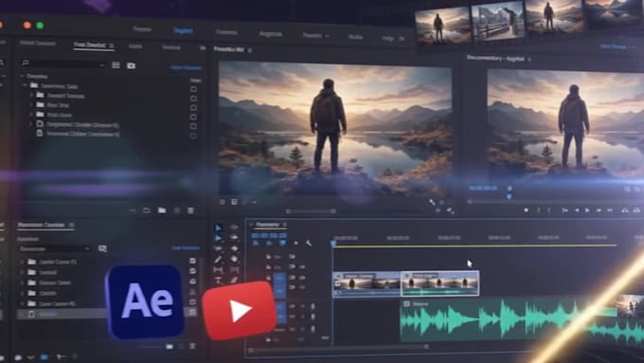The image size is (644, 363).
Task: Select the Program monitor panel tab title
Action: [495, 59]
